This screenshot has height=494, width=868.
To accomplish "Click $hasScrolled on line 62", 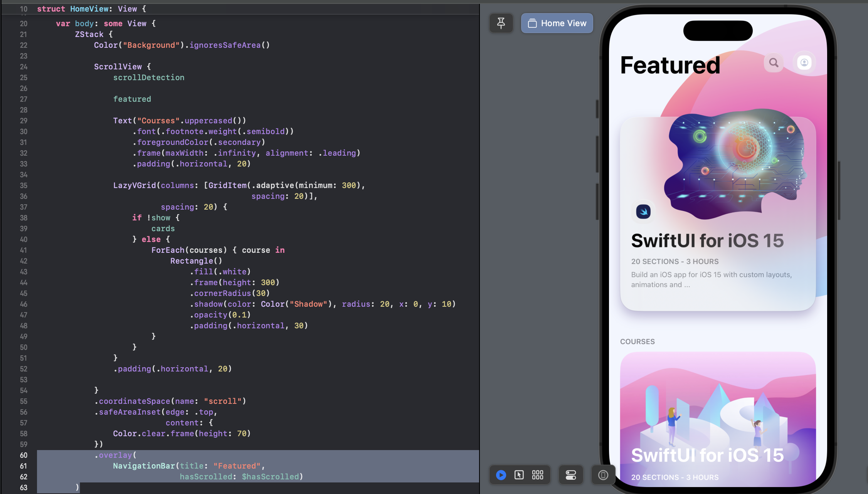I will 270,477.
